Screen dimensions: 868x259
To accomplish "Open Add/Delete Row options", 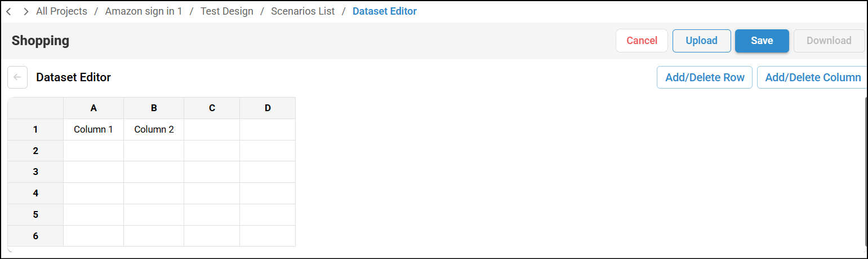I will click(x=705, y=77).
